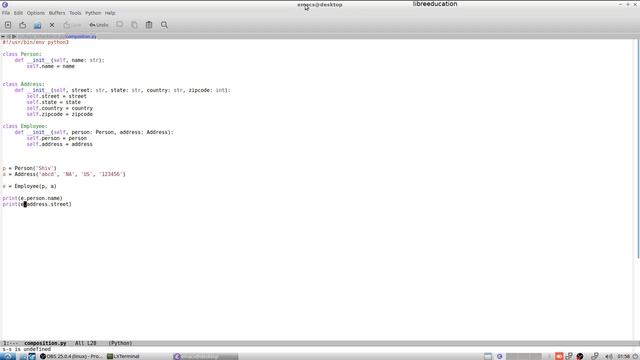Click the tab bar left scroll arrow
Screen dimensions: 640x360
tap(9, 36)
